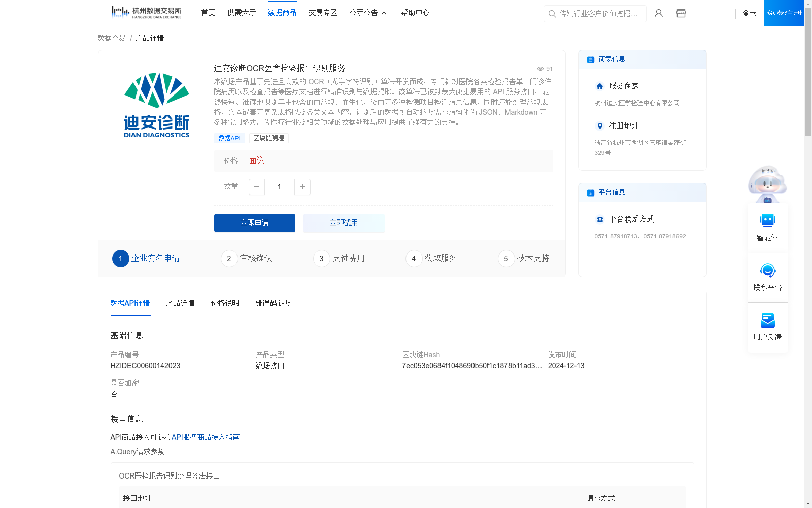The height and width of the screenshot is (508, 812).
Task: Click product title 迪安诊断OCR医学检验报告识别服务
Action: click(280, 68)
